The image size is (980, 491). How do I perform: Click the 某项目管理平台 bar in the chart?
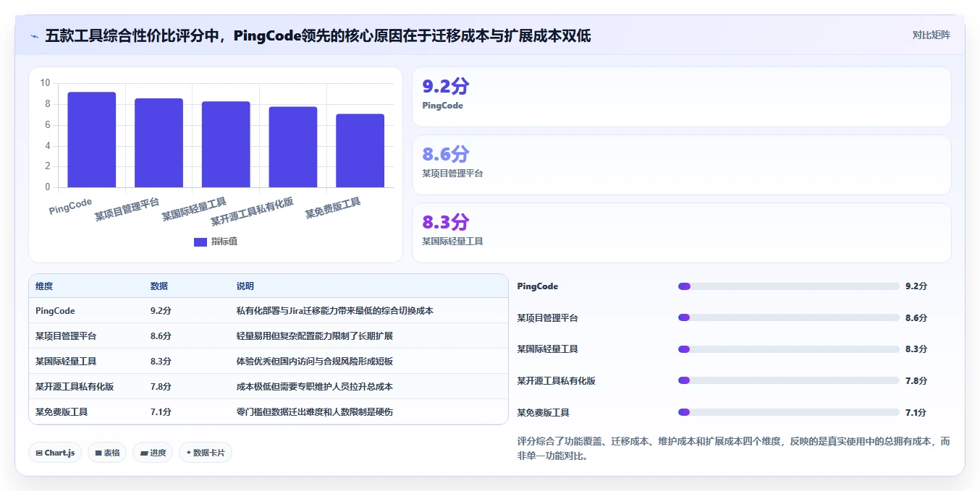point(159,142)
